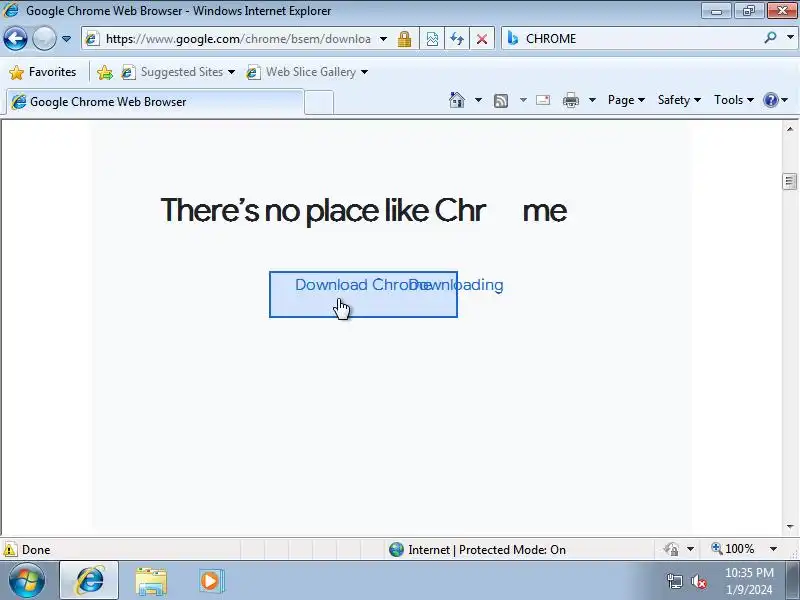Click the network status tray icon
The width and height of the screenshot is (800, 600).
[675, 581]
